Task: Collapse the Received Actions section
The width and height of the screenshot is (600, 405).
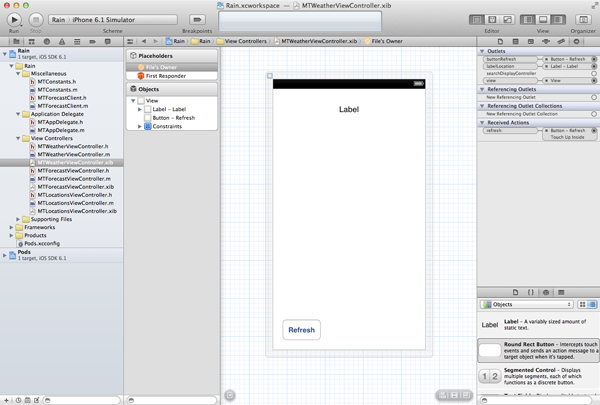Action: 482,122
